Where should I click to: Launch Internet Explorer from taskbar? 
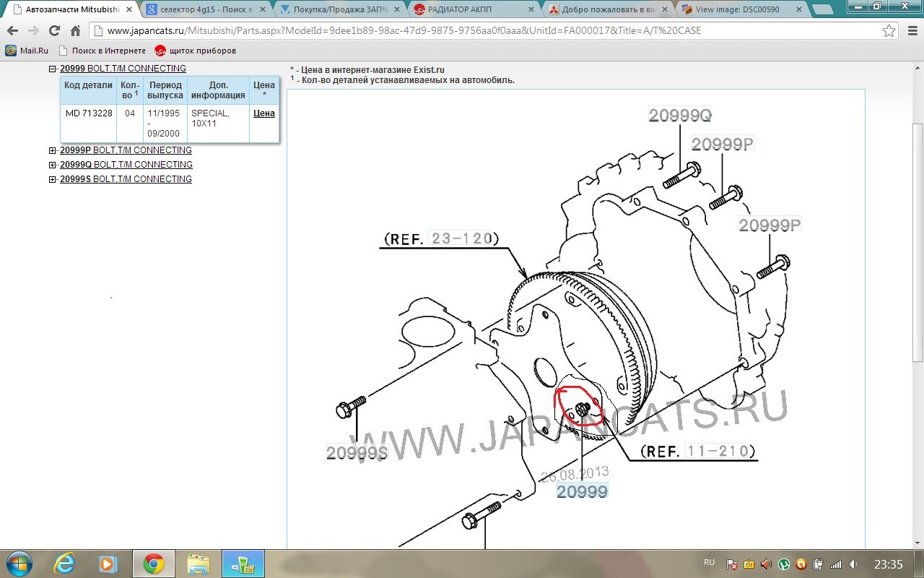click(65, 564)
